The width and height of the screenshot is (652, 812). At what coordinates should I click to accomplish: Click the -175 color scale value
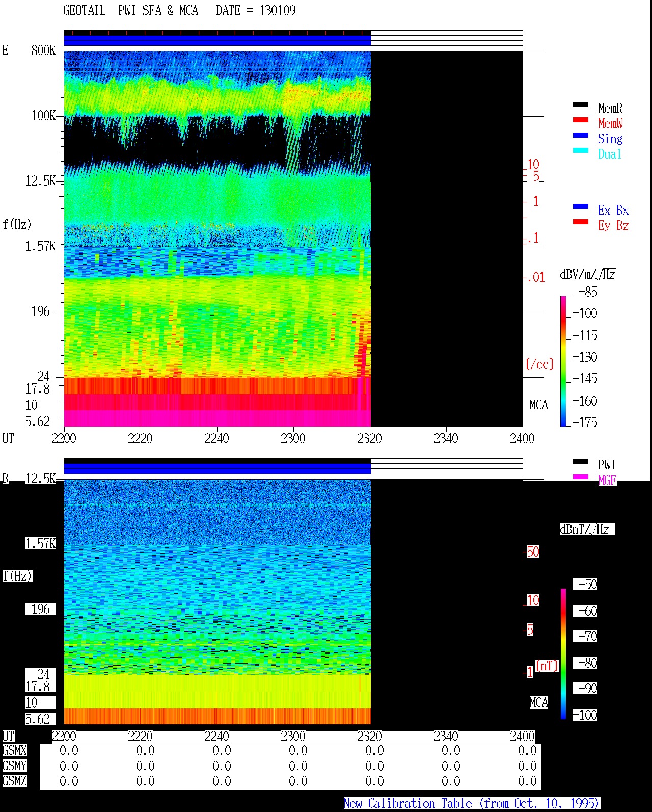585,422
